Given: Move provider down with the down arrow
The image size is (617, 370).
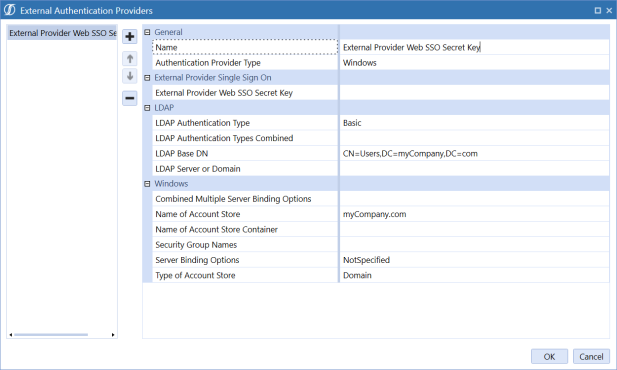Looking at the screenshot, I should [x=129, y=76].
